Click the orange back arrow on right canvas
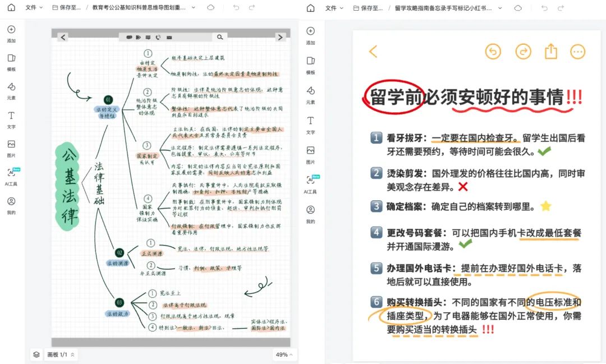The height and width of the screenshot is (364, 606). click(373, 51)
